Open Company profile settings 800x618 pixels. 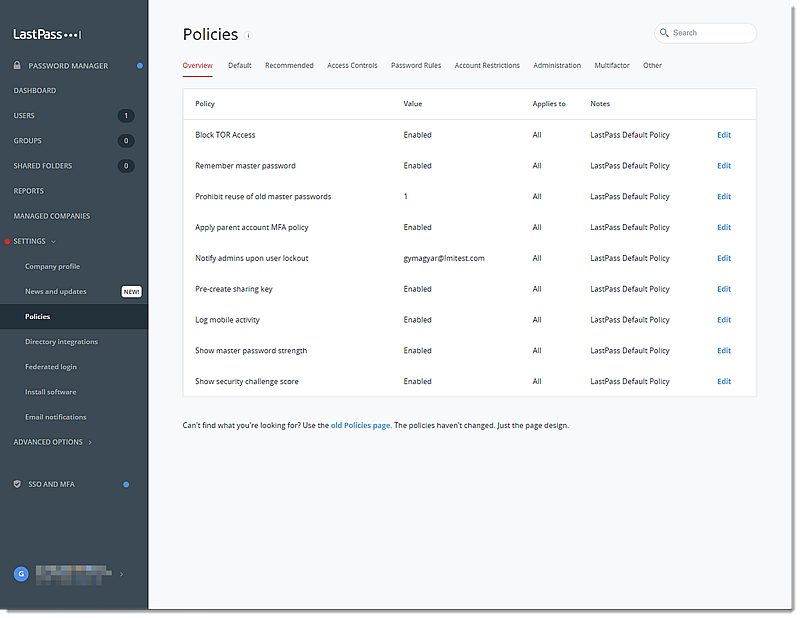pos(53,266)
